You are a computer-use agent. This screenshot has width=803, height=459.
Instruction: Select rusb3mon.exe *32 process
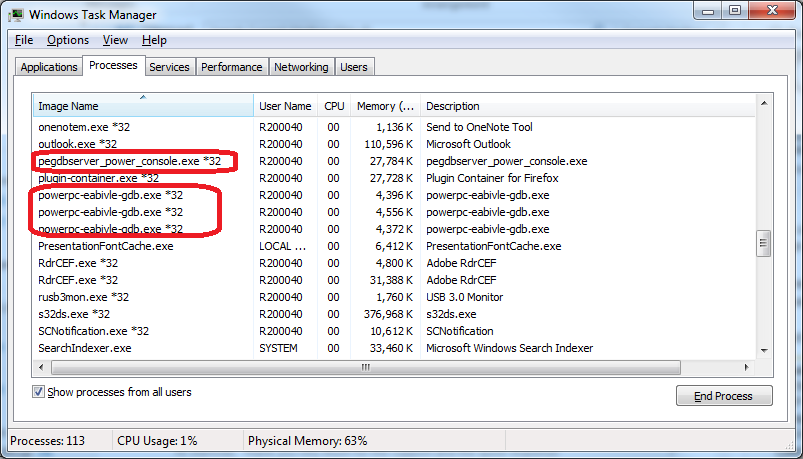pyautogui.click(x=83, y=297)
